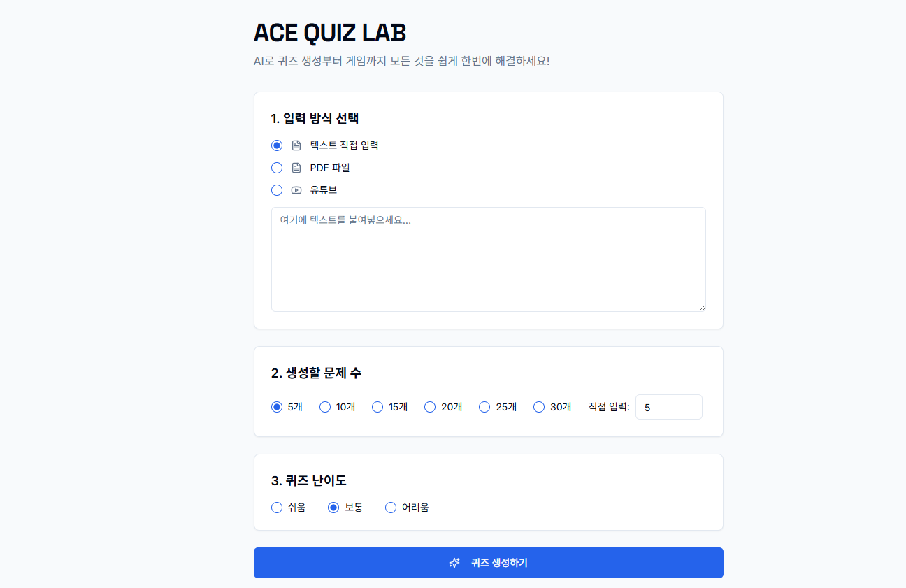
Task: Click the text paste area
Action: click(x=488, y=259)
